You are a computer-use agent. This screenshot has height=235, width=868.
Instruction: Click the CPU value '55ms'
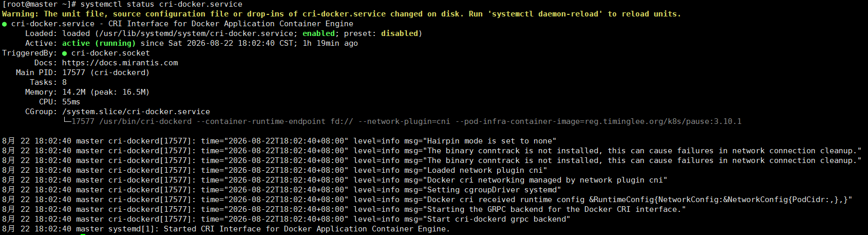tap(71, 102)
